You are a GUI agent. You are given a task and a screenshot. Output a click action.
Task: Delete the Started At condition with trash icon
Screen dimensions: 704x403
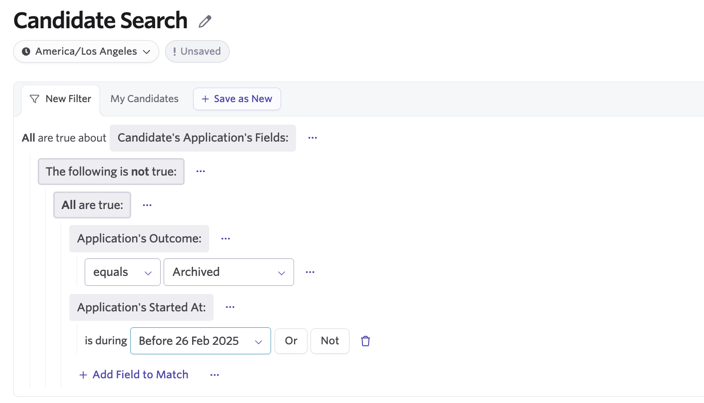click(365, 341)
